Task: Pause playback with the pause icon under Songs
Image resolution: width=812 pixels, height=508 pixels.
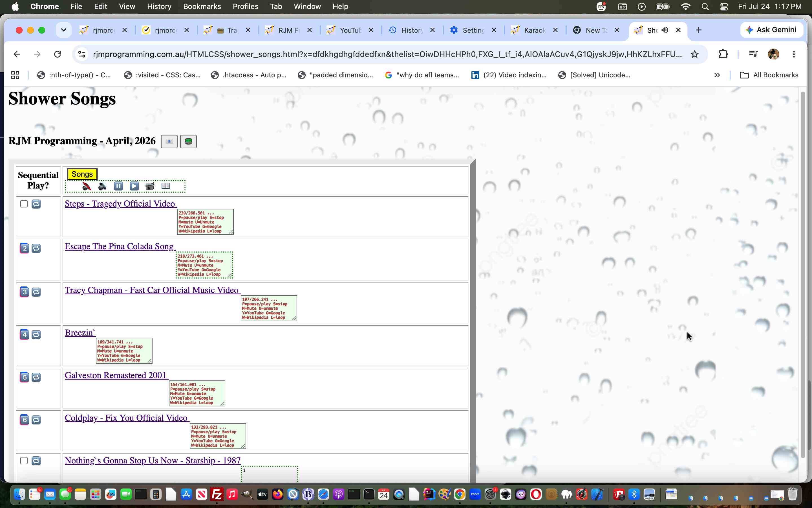Action: [x=118, y=186]
